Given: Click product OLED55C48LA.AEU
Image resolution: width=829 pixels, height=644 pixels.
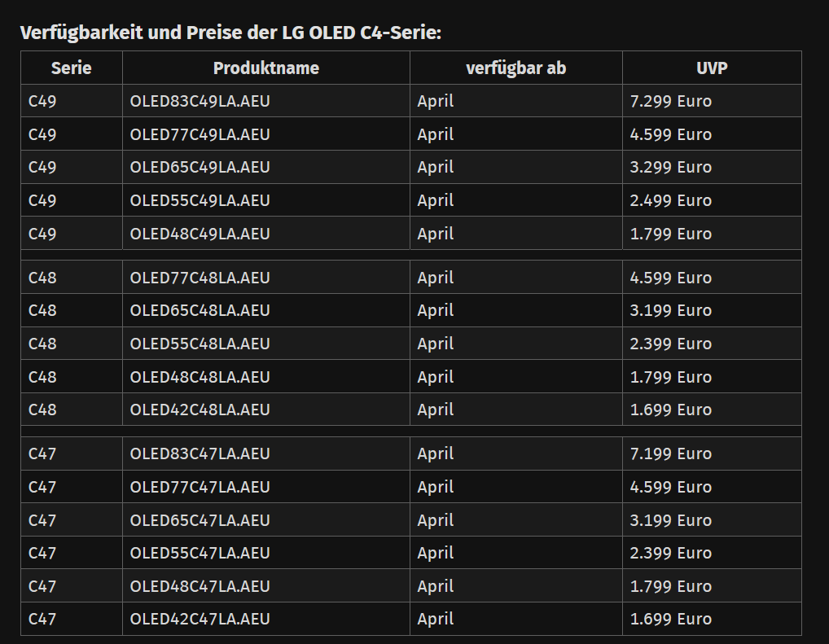Looking at the screenshot, I should [x=200, y=344].
